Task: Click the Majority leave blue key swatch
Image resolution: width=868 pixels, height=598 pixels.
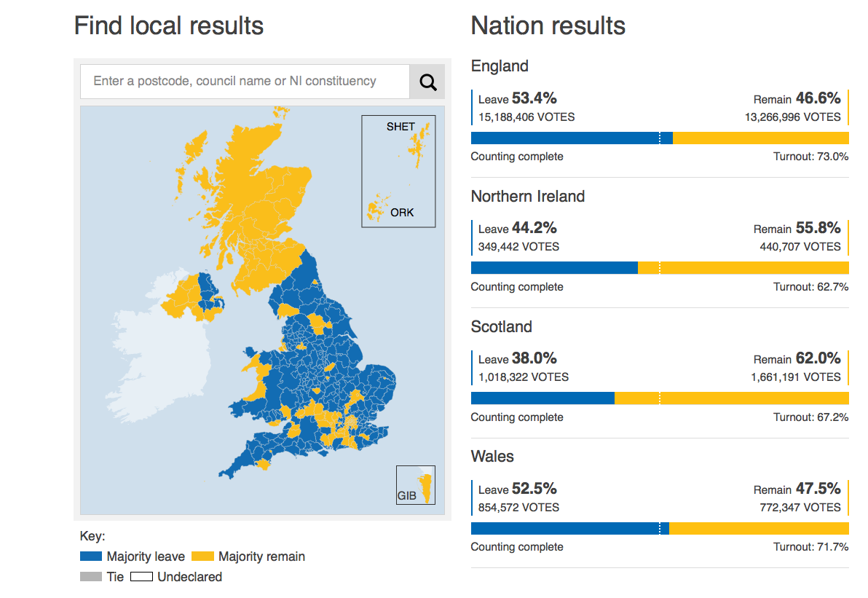Action: click(x=91, y=556)
